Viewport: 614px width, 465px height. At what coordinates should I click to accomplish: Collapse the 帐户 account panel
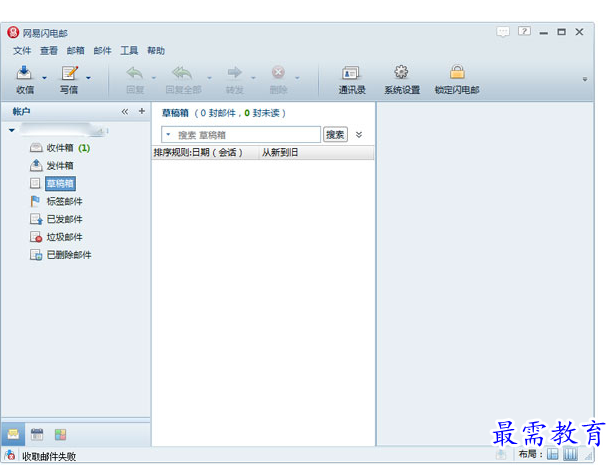[x=125, y=112]
